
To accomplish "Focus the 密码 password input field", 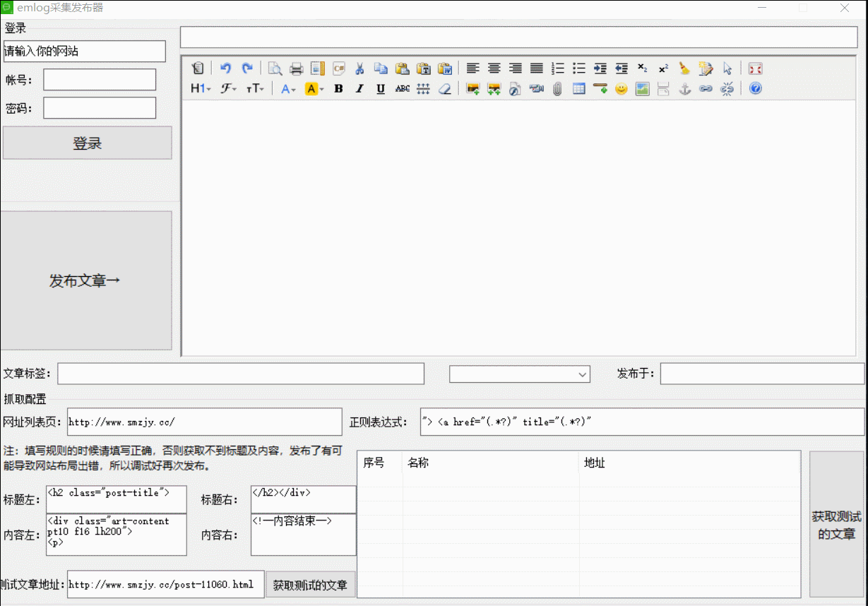I will pos(100,108).
